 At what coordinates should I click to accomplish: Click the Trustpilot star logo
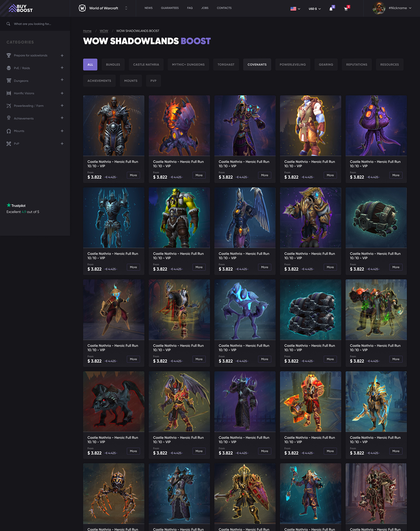(16, 205)
